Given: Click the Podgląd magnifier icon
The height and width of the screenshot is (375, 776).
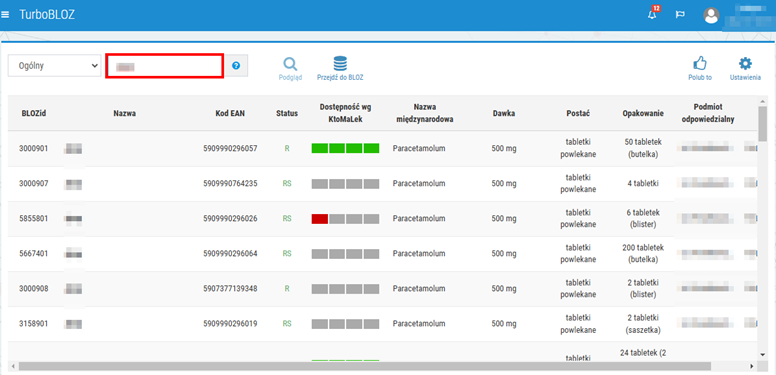Looking at the screenshot, I should tap(290, 64).
